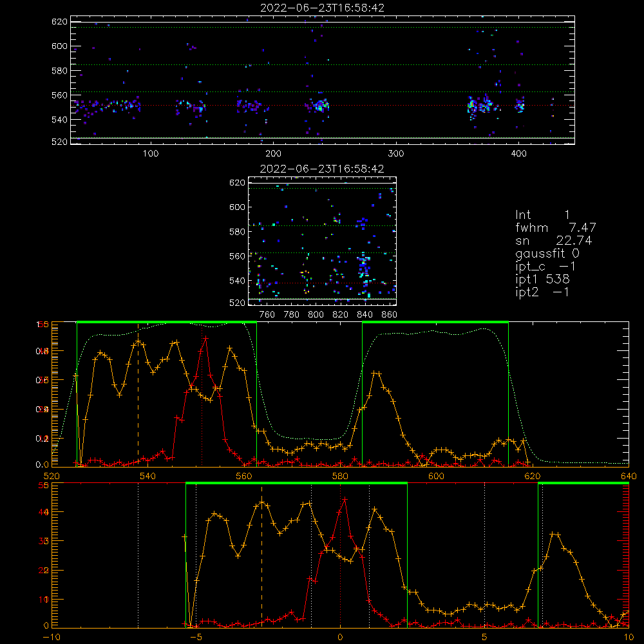
Task: Click x-axis label -5 of the bottom plot
Action: pos(196,638)
